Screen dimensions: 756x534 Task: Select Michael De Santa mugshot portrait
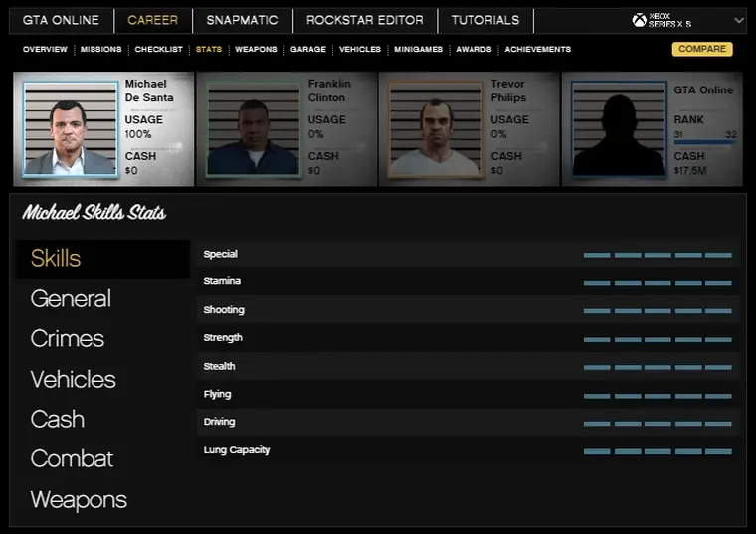click(70, 128)
